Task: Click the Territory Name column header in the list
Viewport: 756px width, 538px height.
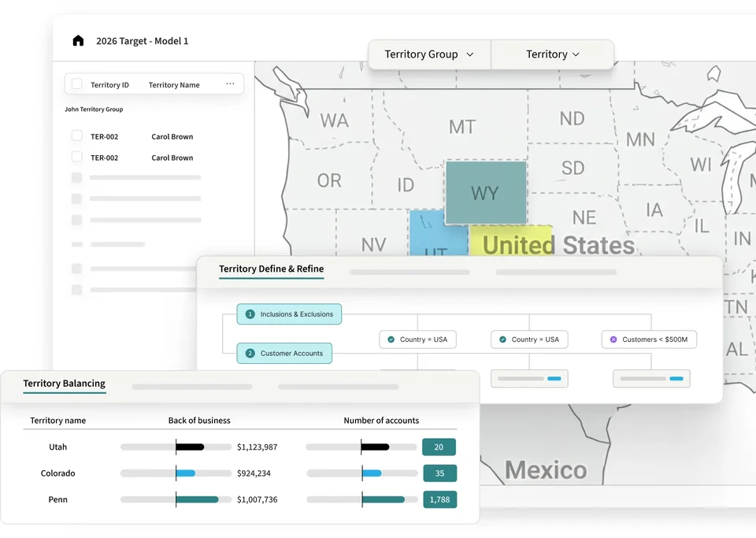Action: pyautogui.click(x=174, y=85)
